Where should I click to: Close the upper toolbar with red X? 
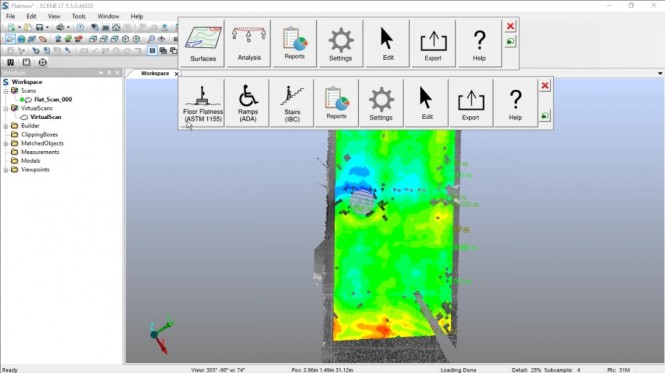(x=510, y=26)
